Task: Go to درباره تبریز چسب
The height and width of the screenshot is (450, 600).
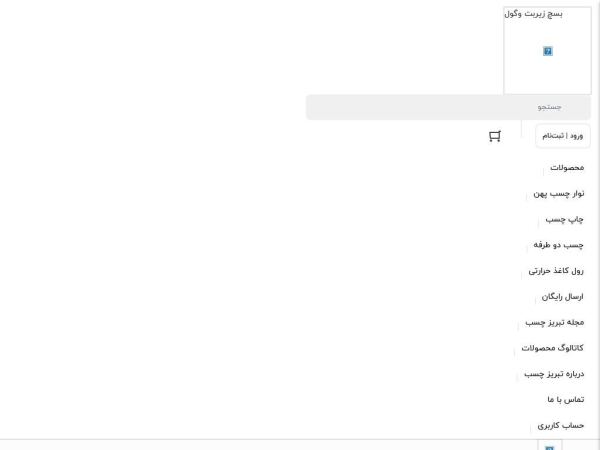Action: tap(554, 374)
